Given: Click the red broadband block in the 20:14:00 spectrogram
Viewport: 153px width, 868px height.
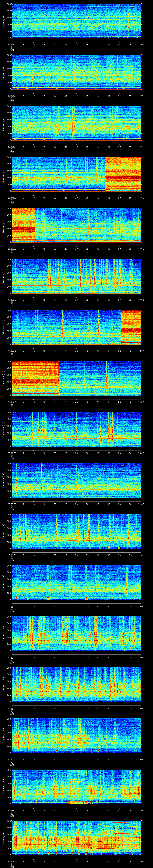Looking at the screenshot, I should pos(123,174).
